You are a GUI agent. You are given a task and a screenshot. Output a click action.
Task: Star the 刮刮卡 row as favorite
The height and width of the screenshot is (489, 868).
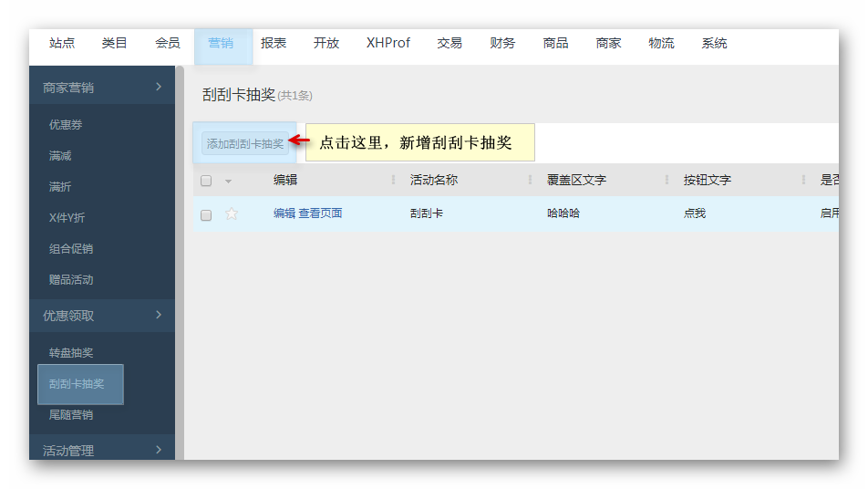[232, 213]
